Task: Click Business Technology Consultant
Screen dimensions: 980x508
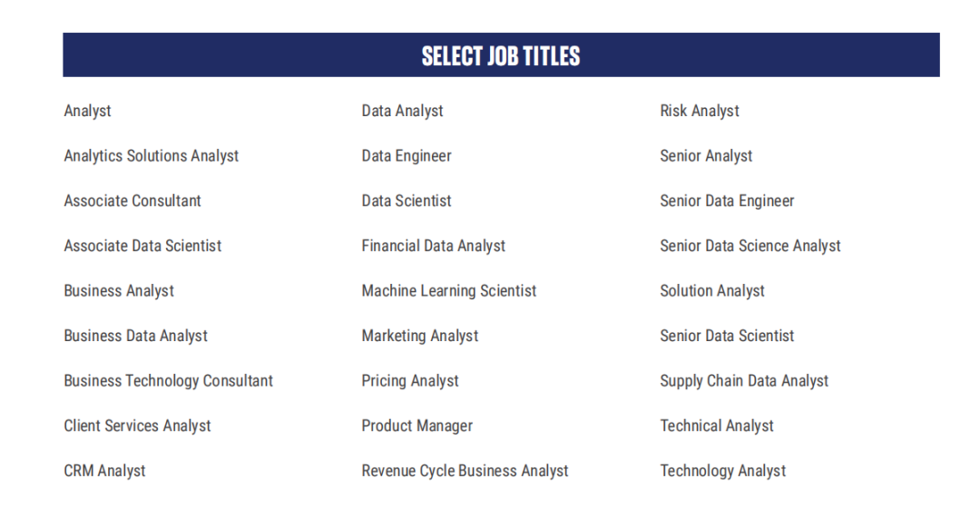Action: 168,381
